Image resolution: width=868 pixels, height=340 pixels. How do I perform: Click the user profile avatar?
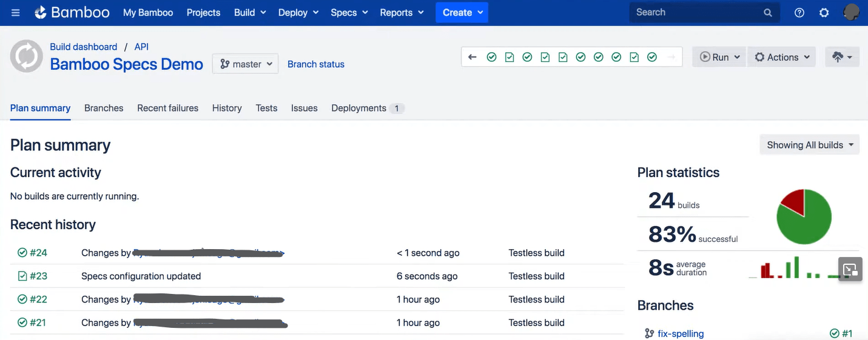point(851,12)
